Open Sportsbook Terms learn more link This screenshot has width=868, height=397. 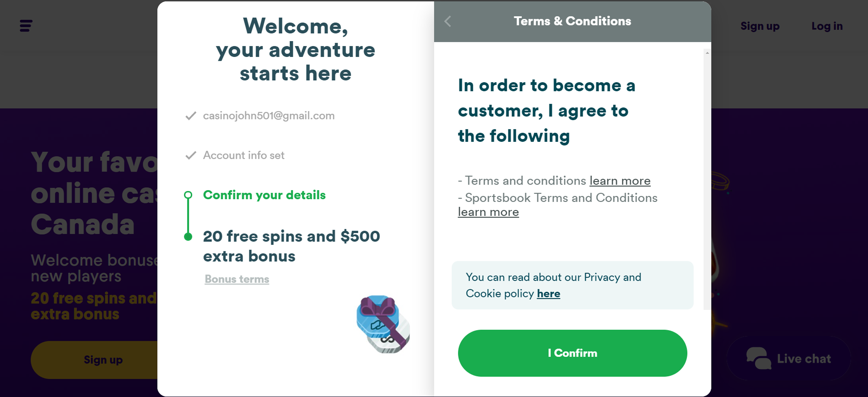click(488, 212)
